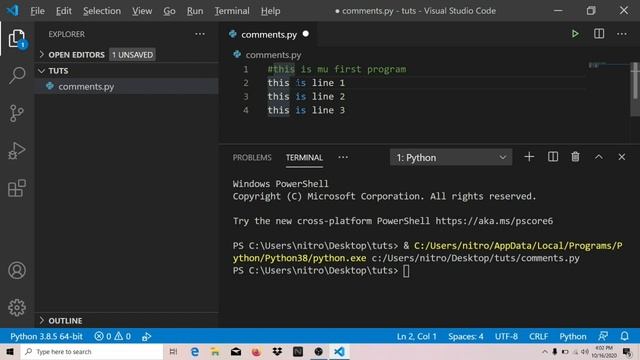This screenshot has height=360, width=640.
Task: Open the Manage gear settings icon
Action: tap(17, 307)
